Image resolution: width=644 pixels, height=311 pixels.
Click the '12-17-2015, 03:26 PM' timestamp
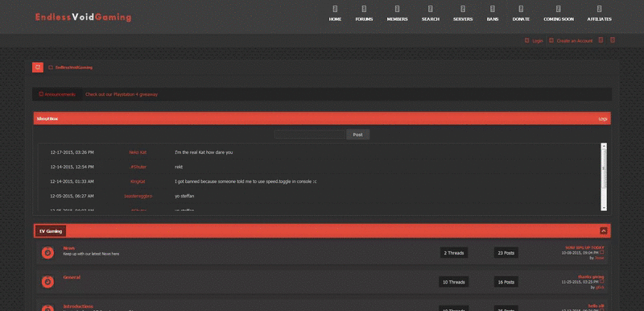tap(72, 152)
